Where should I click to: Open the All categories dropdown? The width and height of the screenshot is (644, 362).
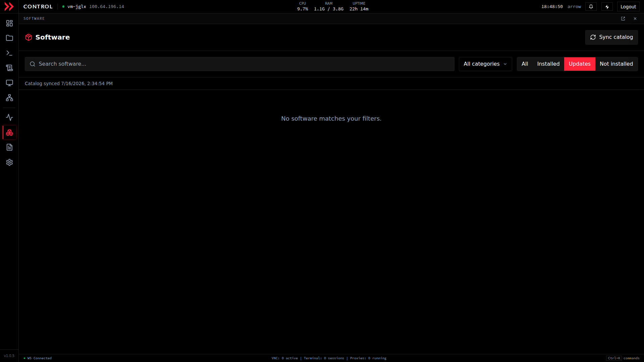click(x=485, y=64)
